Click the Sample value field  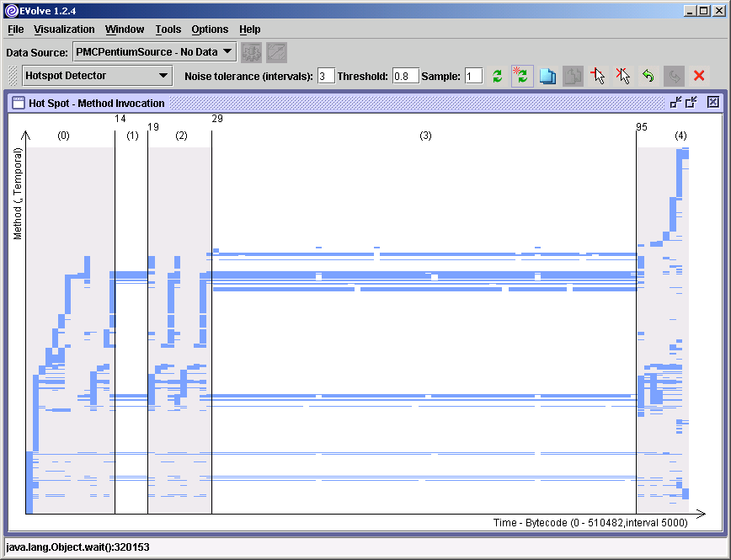click(x=473, y=76)
